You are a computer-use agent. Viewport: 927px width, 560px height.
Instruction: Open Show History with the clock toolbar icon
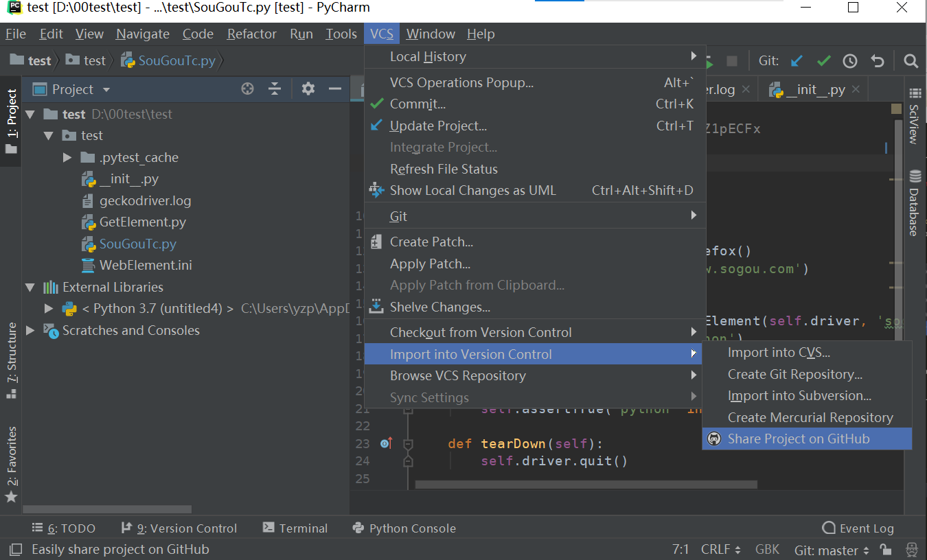click(x=850, y=61)
